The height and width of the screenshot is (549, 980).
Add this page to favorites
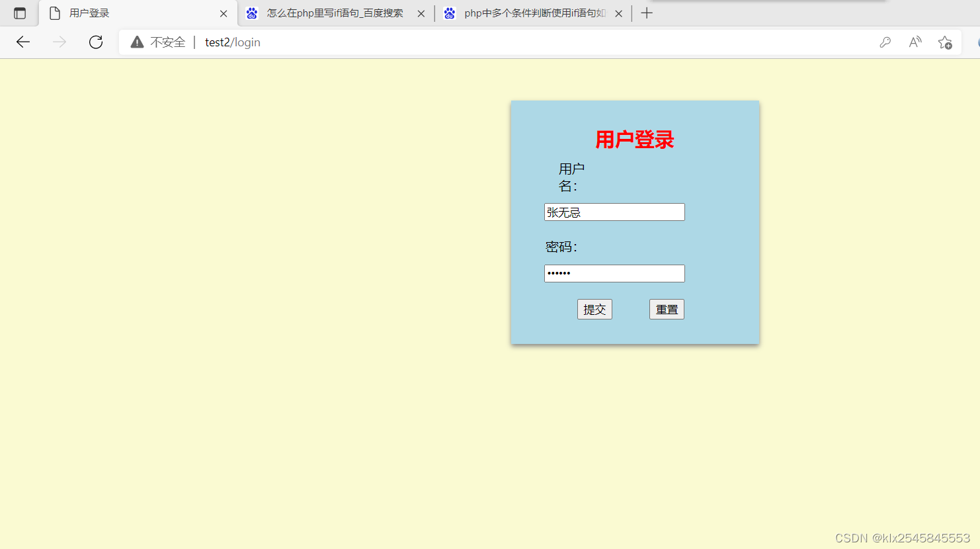click(945, 42)
